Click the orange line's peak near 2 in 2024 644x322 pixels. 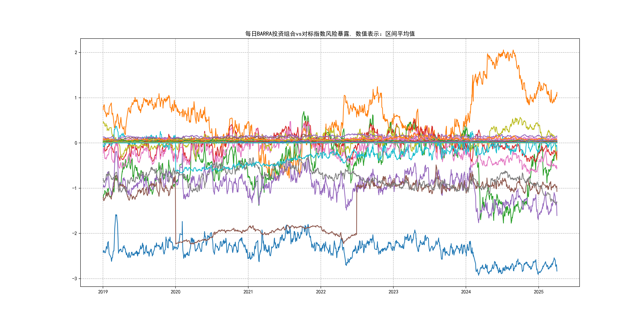503,50
